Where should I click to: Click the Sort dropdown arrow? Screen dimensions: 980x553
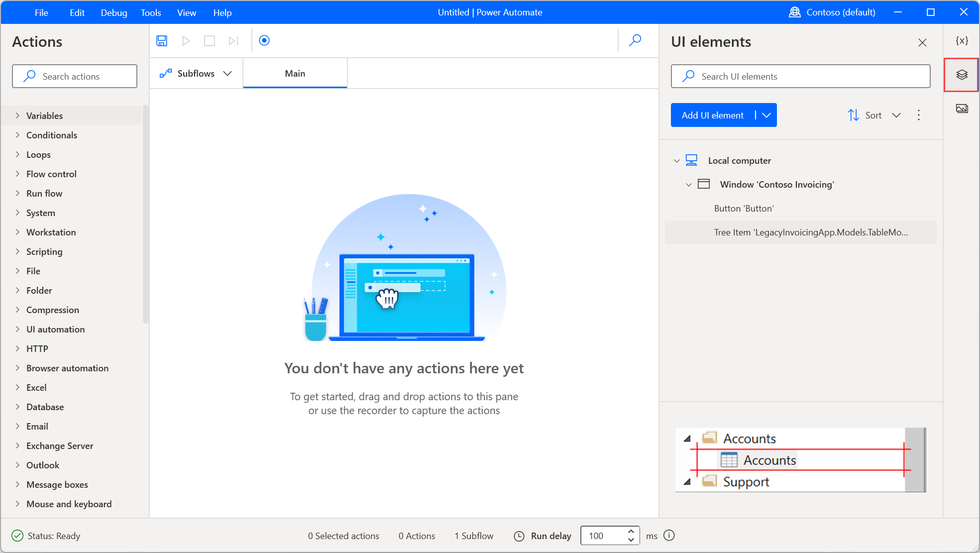coord(895,115)
